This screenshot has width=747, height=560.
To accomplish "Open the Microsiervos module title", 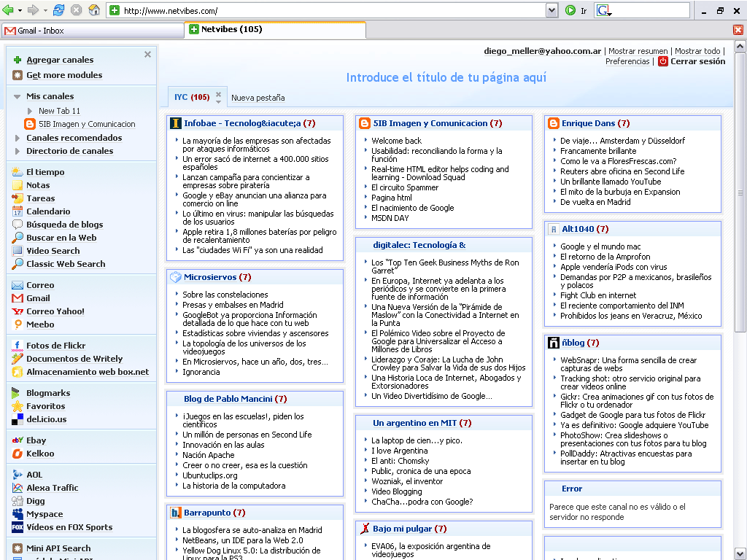I will [210, 277].
